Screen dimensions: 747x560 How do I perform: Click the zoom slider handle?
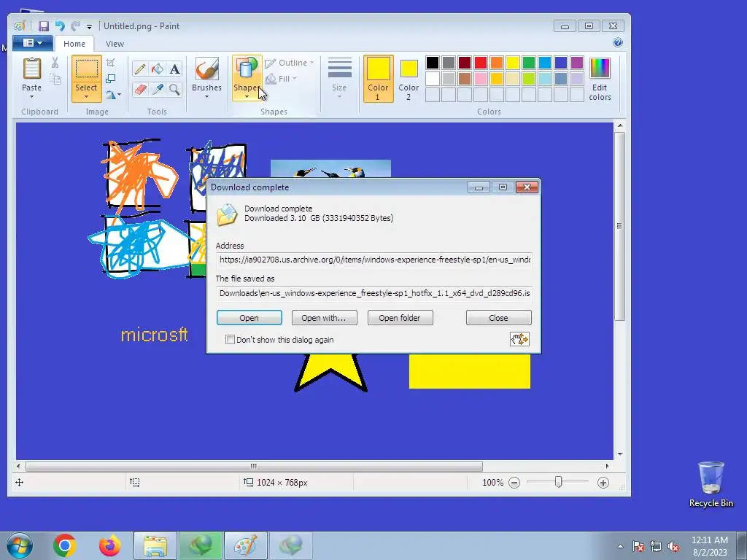click(558, 483)
